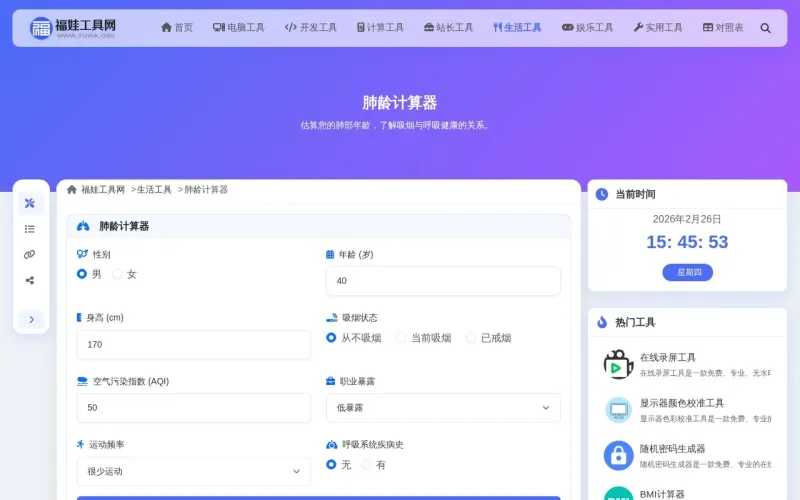Image resolution: width=800 pixels, height=500 pixels.
Task: Click the date text 2026年2月26日
Action: click(687, 219)
